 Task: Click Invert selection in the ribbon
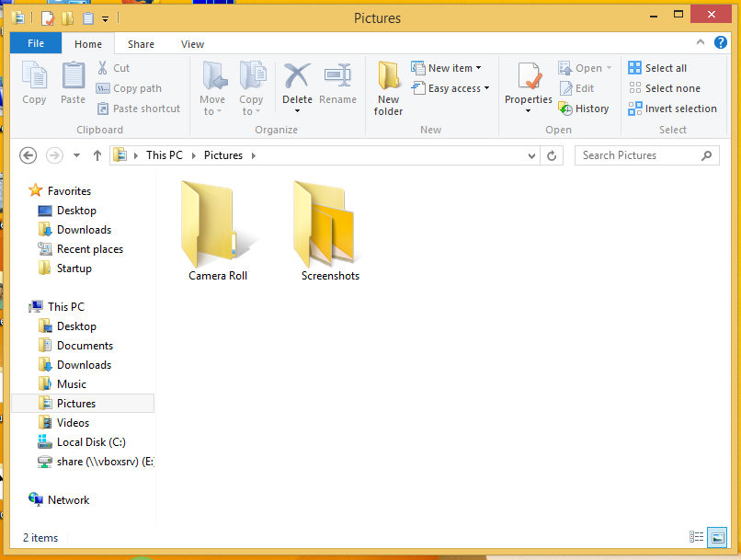coord(672,108)
